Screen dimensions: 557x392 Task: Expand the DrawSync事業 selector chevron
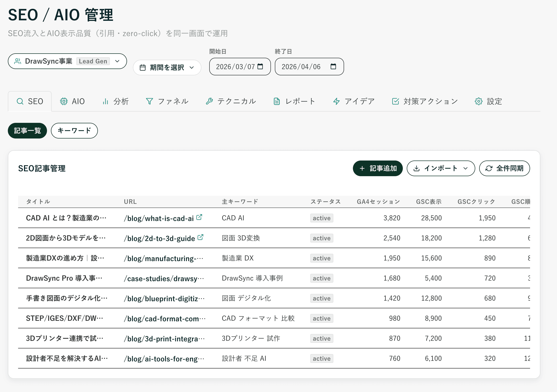(x=117, y=61)
